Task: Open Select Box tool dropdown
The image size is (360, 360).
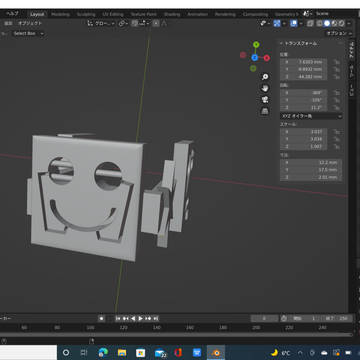Action: [x=28, y=33]
